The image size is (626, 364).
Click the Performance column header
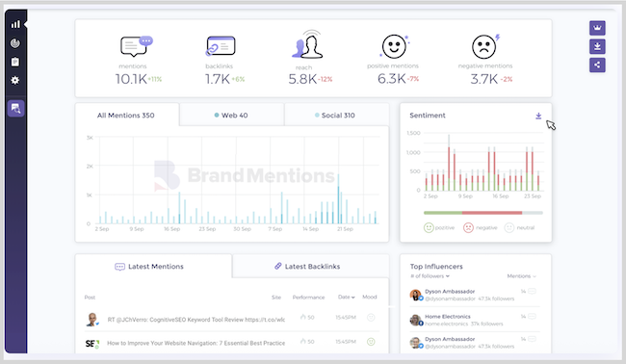point(308,298)
